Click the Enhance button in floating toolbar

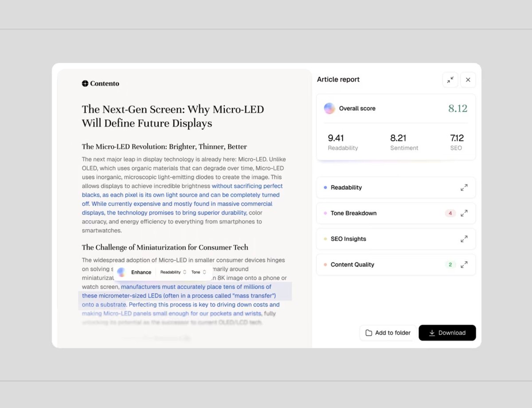141,272
